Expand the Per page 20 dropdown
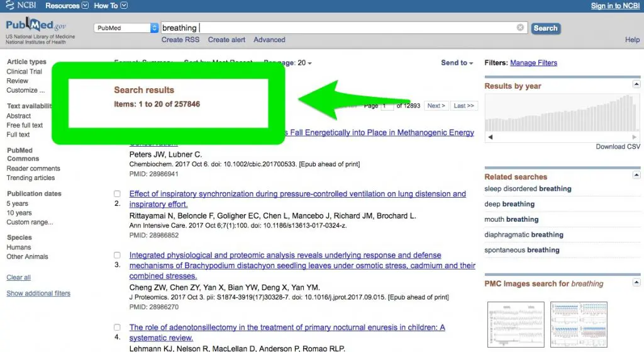 click(x=301, y=63)
